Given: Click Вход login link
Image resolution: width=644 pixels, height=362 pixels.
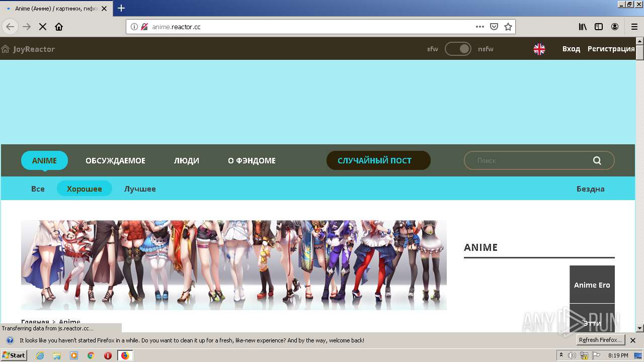Looking at the screenshot, I should (571, 49).
